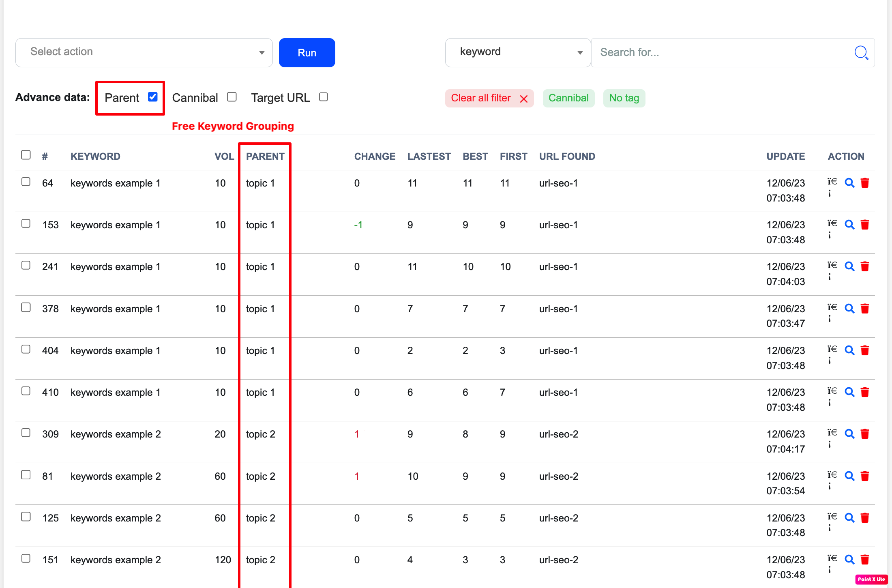Screen dimensions: 892x588
Task: Enable the Target URL checkbox
Action: click(x=324, y=97)
